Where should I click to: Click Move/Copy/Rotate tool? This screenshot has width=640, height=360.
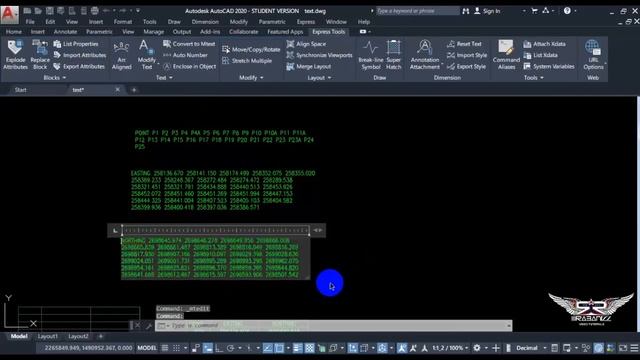click(251, 49)
